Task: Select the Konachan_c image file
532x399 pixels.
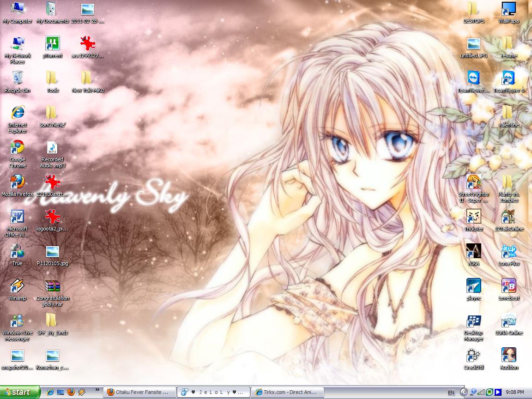Action: [52, 359]
